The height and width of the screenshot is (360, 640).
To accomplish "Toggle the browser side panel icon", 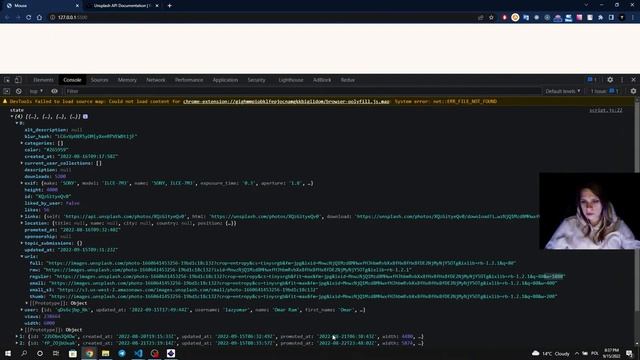I will pos(611,18).
